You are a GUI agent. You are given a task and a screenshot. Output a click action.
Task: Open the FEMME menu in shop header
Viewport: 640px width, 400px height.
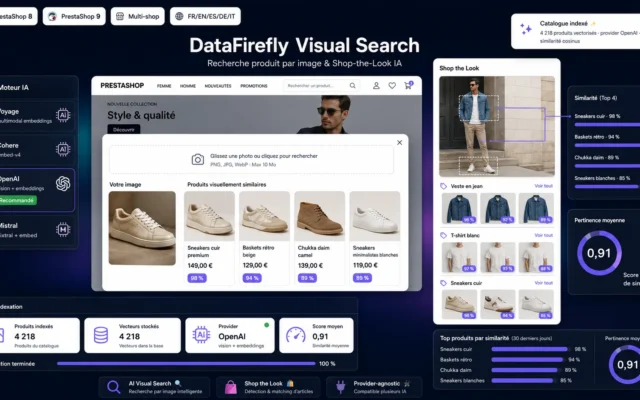tap(164, 86)
